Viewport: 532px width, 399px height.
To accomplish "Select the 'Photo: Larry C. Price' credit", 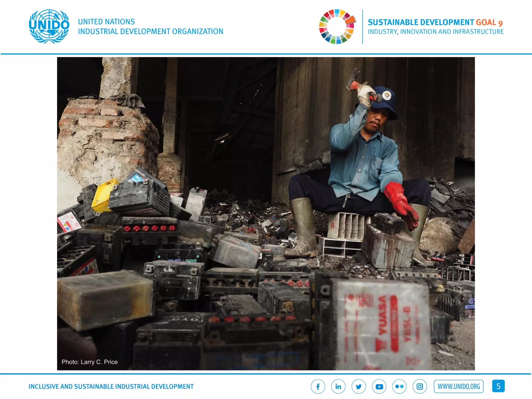I will point(90,362).
